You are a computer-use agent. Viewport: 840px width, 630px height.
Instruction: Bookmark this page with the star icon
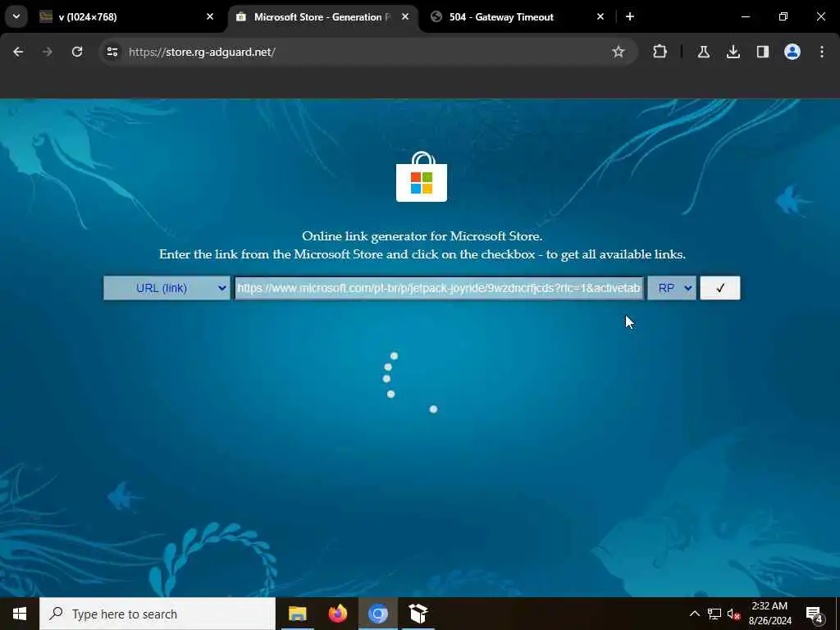[619, 52]
